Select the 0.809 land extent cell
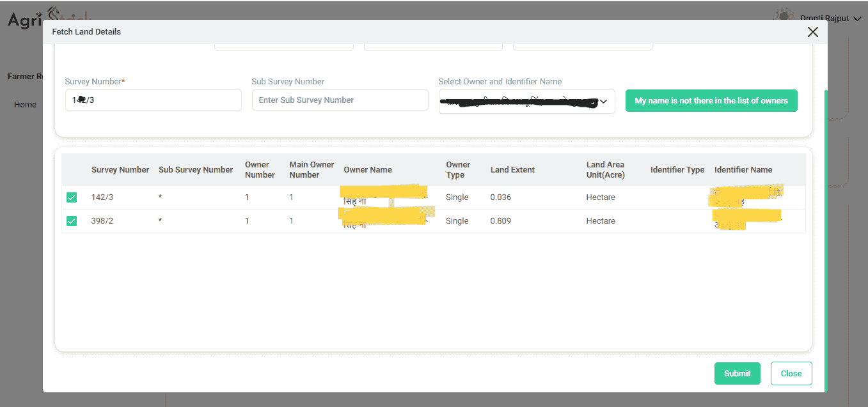 point(501,221)
